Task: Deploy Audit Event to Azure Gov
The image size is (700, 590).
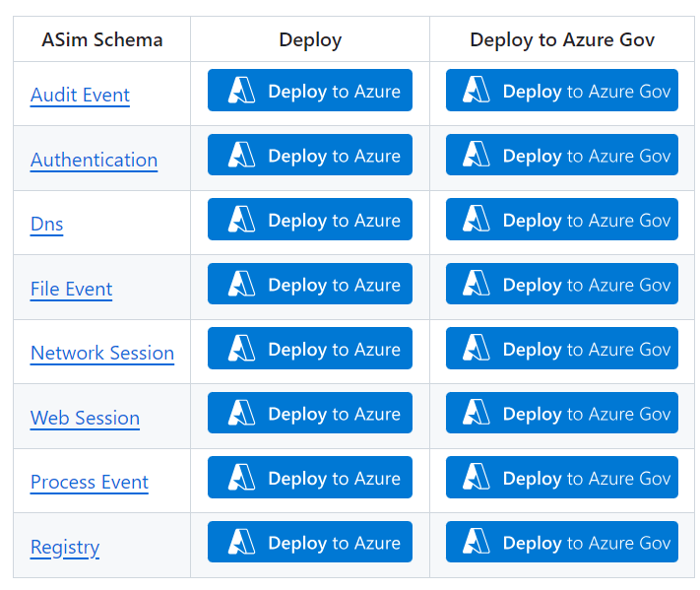Action: pyautogui.click(x=562, y=91)
